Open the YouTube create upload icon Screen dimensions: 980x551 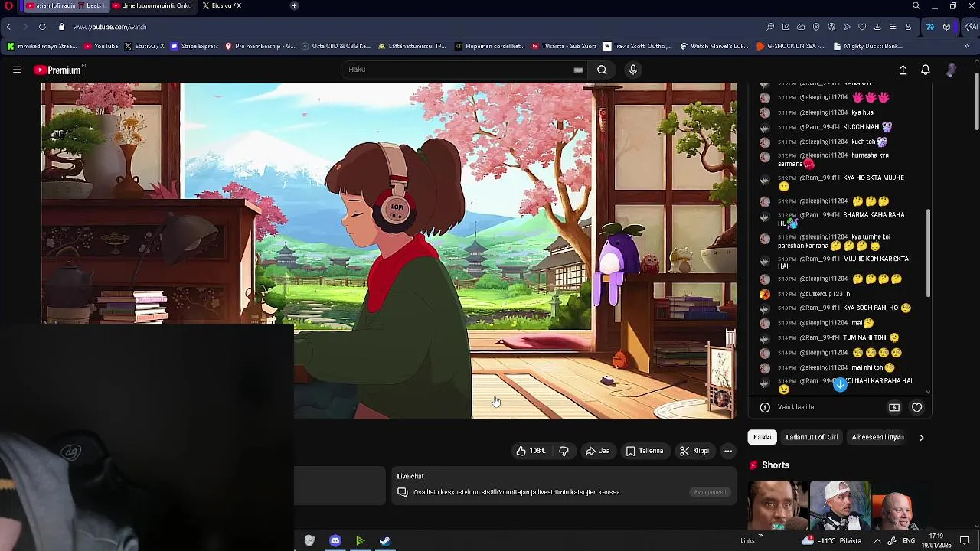[x=903, y=70]
